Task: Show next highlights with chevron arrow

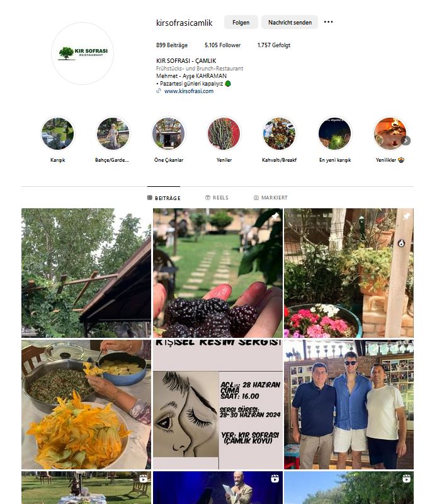Action: tap(406, 141)
